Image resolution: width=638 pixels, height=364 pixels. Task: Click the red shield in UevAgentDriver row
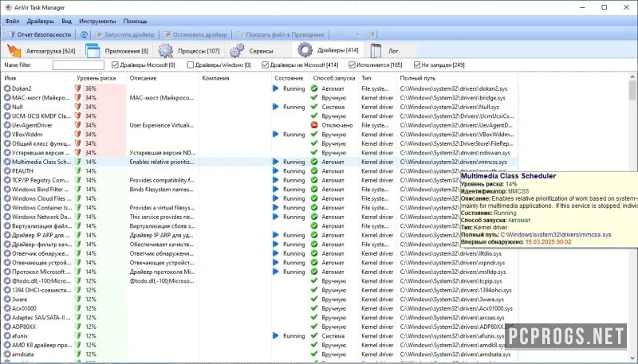[x=78, y=125]
